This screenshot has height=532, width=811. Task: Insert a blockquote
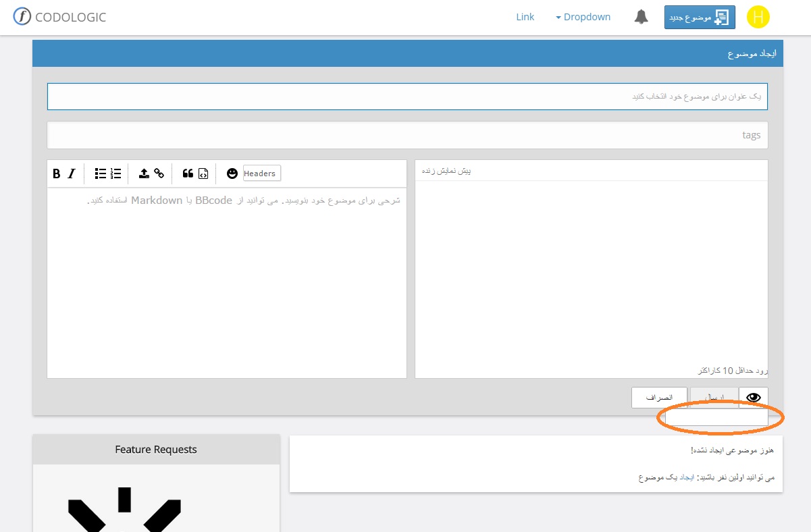[x=188, y=174]
